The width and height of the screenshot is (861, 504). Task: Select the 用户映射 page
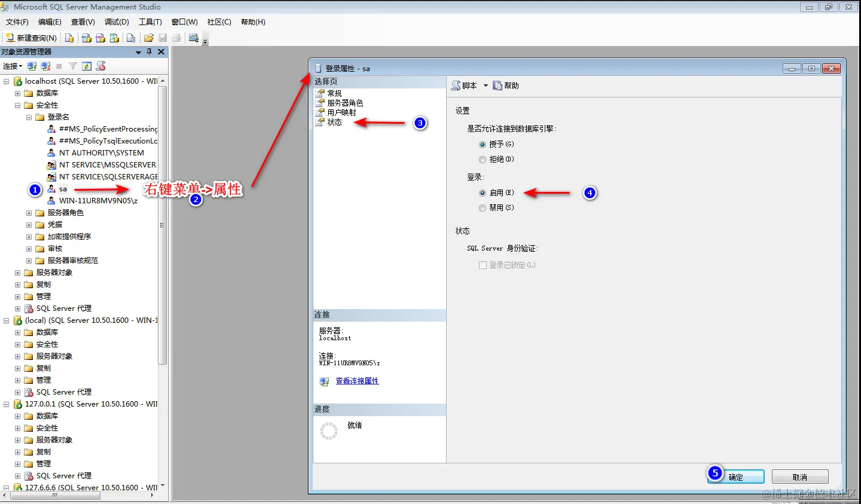(341, 112)
